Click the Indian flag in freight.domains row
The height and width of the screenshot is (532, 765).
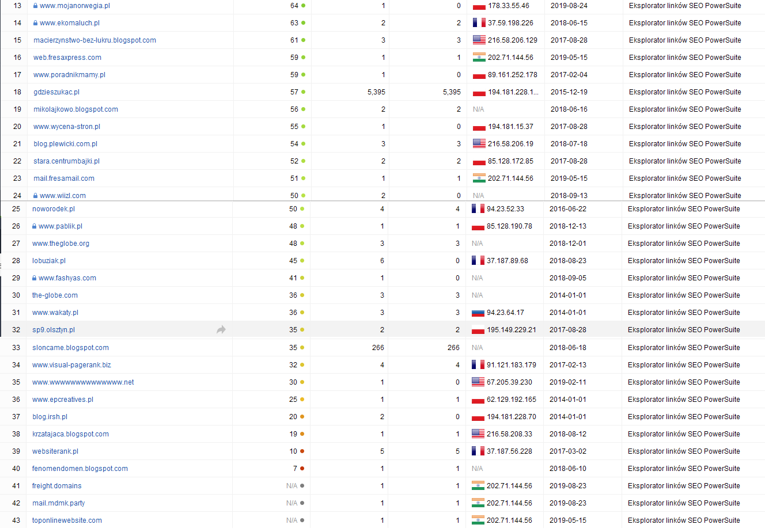pos(478,486)
